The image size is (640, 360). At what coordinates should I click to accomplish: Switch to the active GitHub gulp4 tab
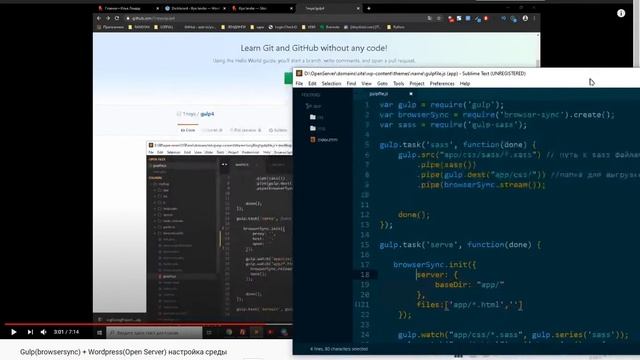[x=329, y=8]
